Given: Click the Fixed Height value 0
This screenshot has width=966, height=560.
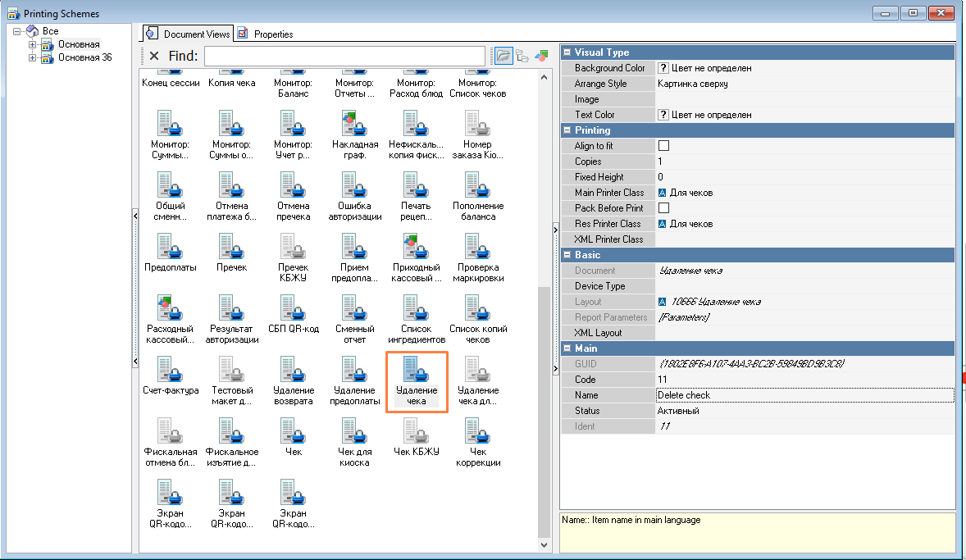Looking at the screenshot, I should point(804,177).
